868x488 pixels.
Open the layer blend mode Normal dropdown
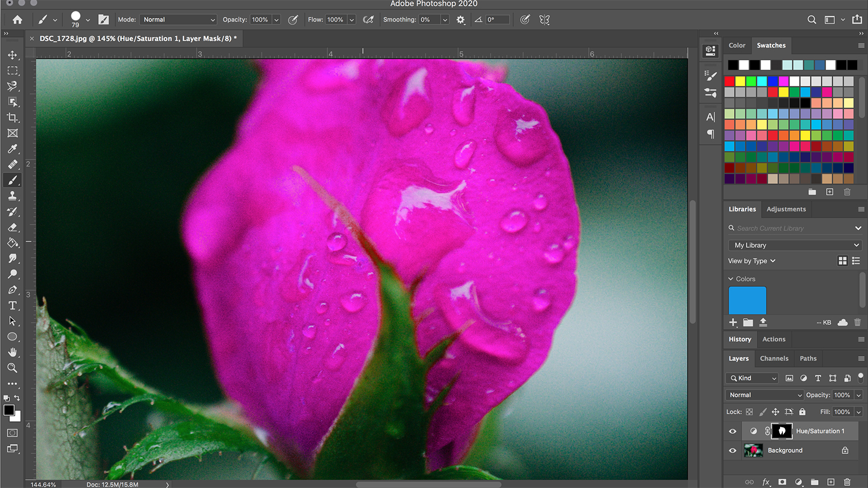click(x=764, y=395)
